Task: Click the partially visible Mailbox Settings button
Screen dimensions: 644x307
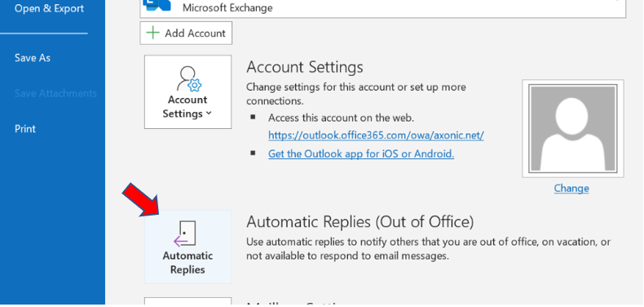Action: (187, 301)
